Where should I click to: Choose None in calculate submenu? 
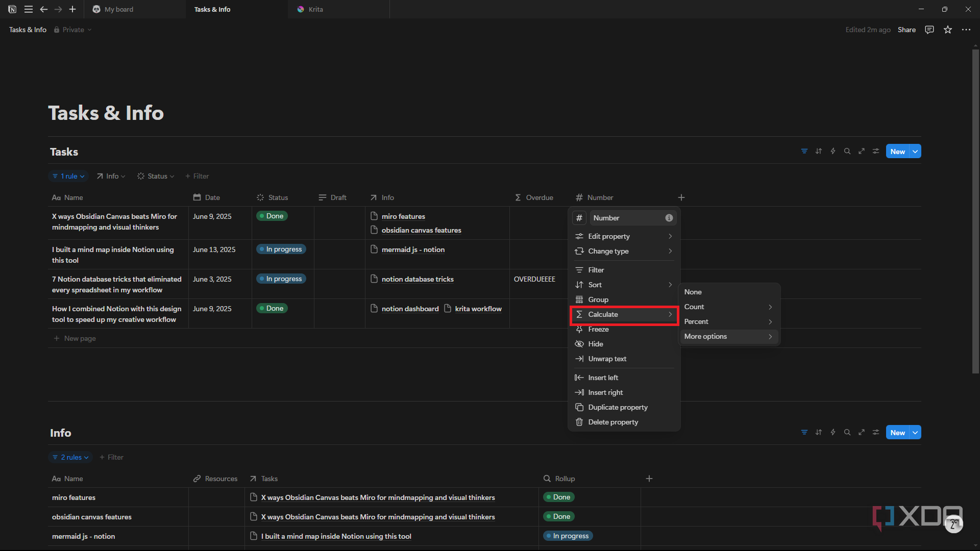pos(728,292)
